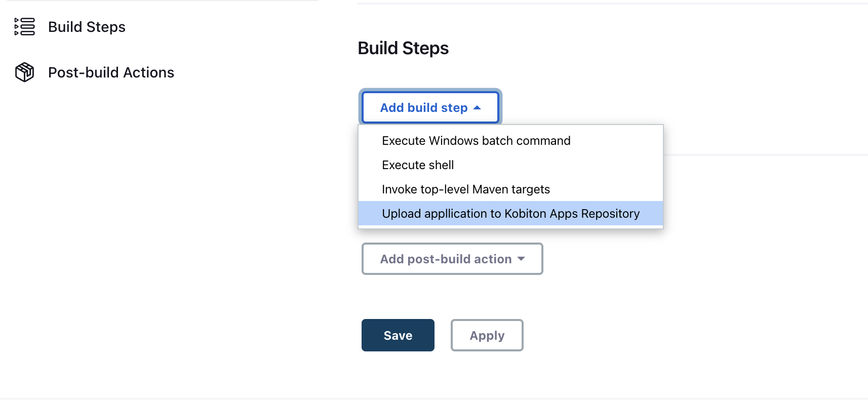
Task: Open the Add post-build action dropdown
Action: 452,259
